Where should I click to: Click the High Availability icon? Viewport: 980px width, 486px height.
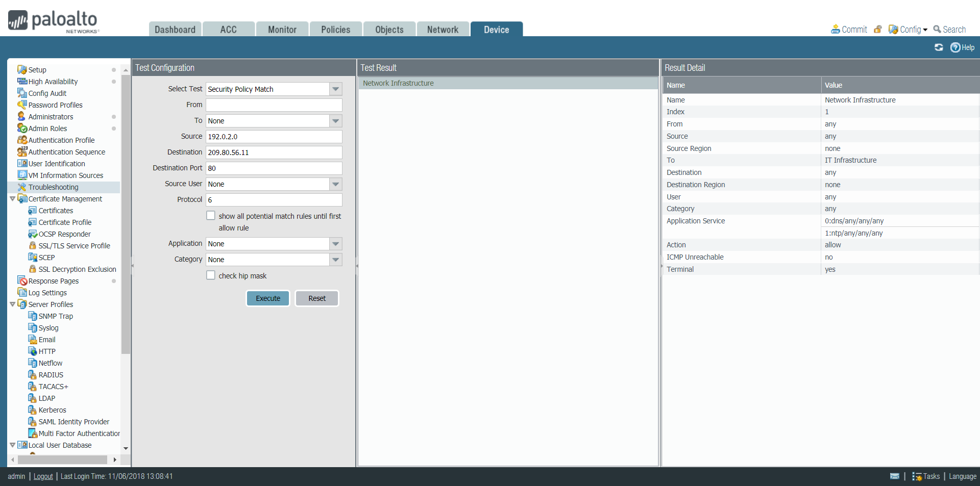tap(22, 82)
